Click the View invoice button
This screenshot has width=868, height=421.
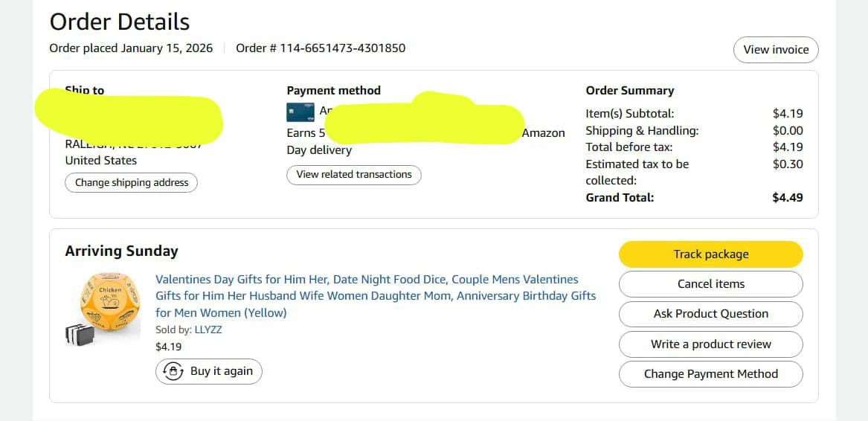tap(776, 50)
